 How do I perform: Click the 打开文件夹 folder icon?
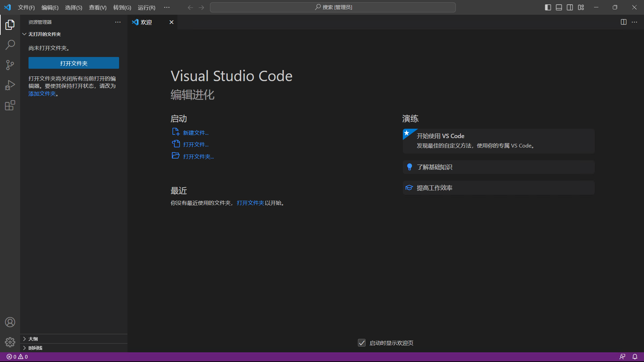tap(176, 156)
